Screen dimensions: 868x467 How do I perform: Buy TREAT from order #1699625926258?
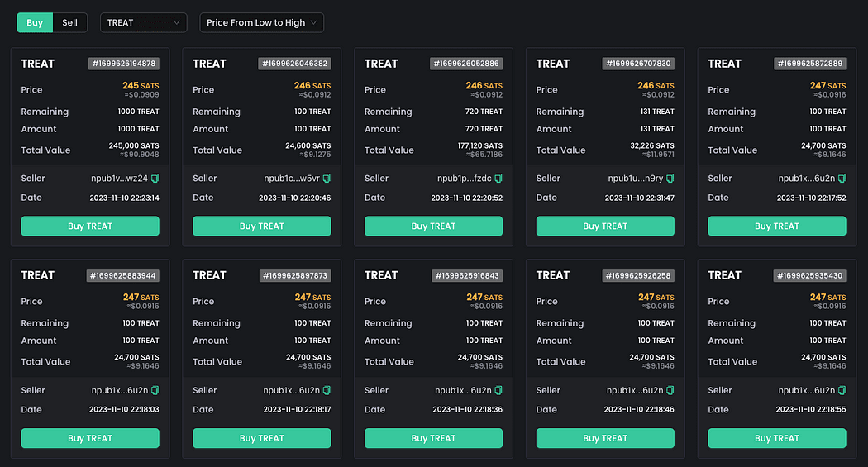(605, 438)
